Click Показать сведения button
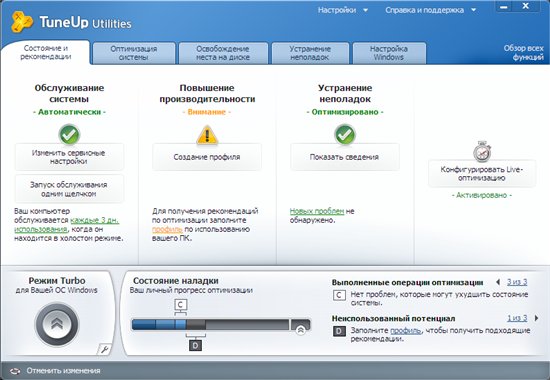 pyautogui.click(x=345, y=157)
